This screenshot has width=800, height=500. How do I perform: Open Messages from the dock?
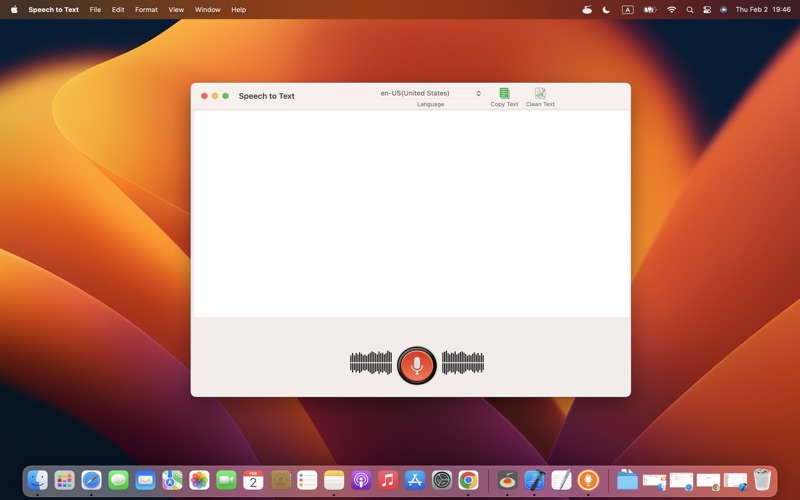pyautogui.click(x=118, y=480)
